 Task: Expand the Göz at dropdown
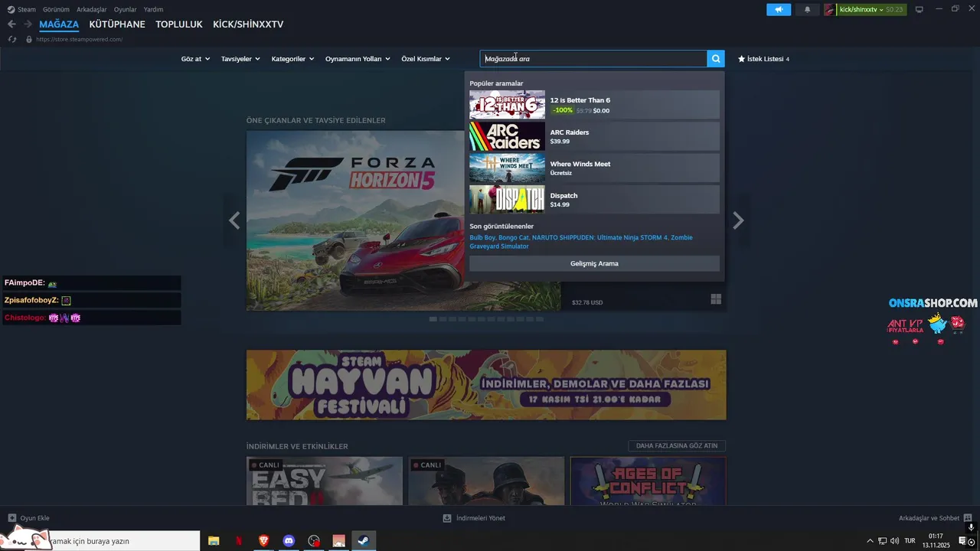pos(195,59)
